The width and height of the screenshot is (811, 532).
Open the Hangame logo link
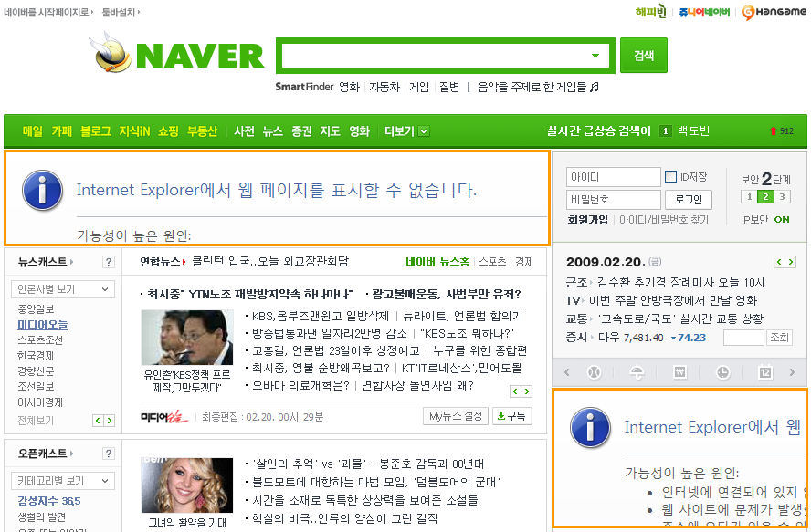[774, 12]
